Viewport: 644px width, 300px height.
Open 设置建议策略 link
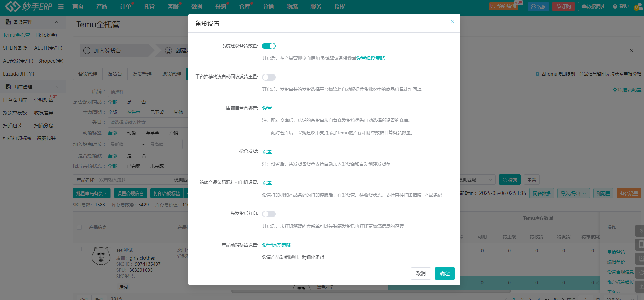tap(370, 58)
